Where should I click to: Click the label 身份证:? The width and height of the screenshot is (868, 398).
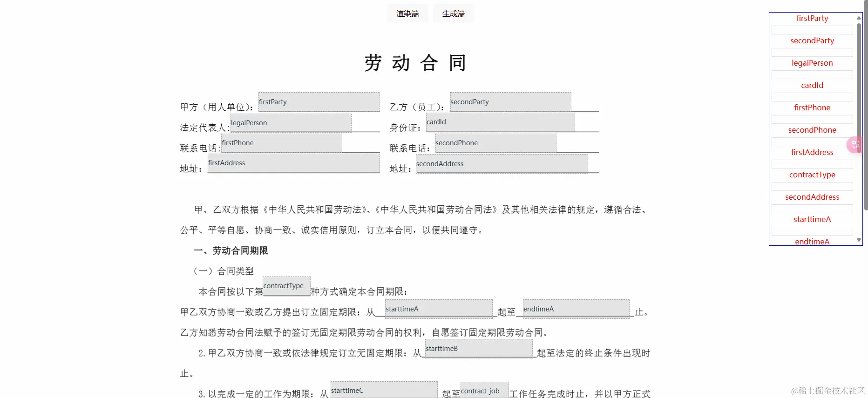point(405,128)
